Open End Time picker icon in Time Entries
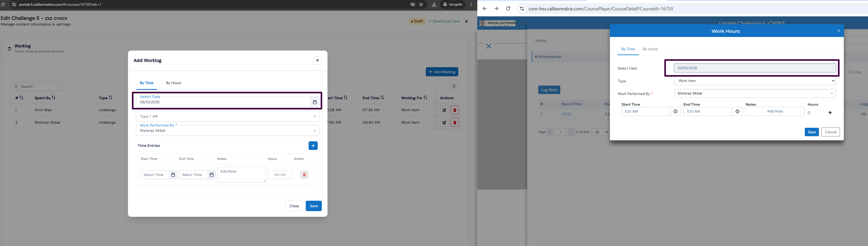Viewport: 868px width, 246px height. click(x=212, y=175)
